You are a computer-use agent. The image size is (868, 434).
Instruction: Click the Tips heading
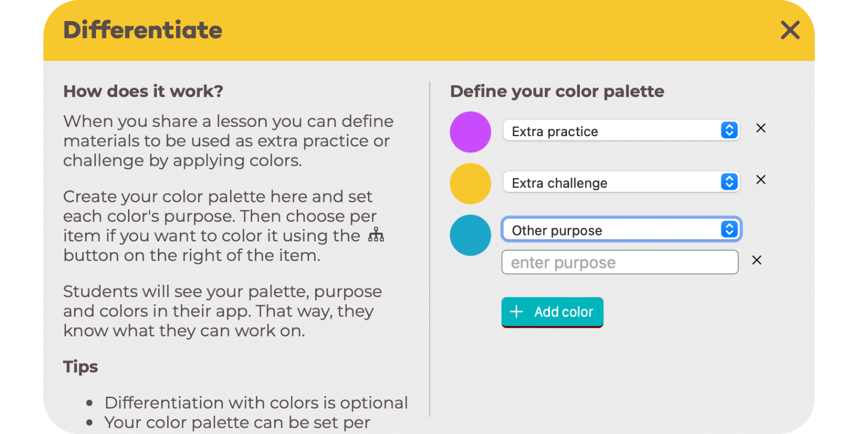tap(80, 367)
